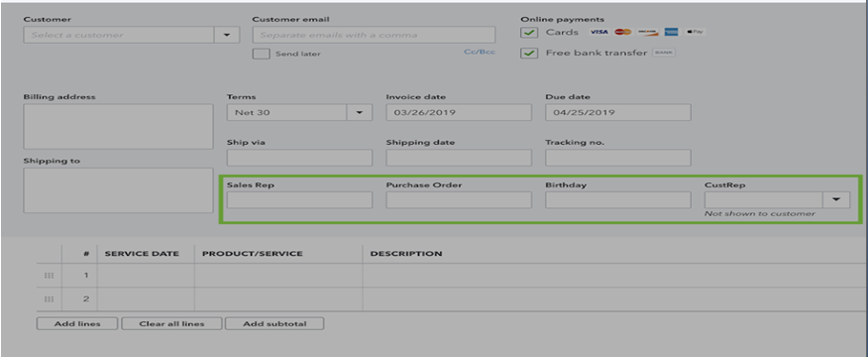Image resolution: width=868 pixels, height=357 pixels.
Task: Click the DESCRIPTION column header
Action: click(x=406, y=254)
